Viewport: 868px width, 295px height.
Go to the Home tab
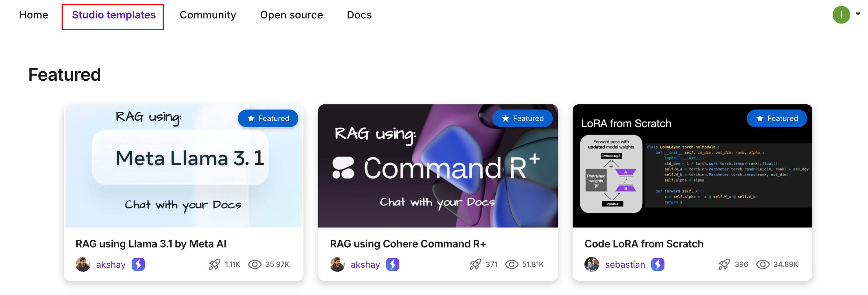pos(34,15)
